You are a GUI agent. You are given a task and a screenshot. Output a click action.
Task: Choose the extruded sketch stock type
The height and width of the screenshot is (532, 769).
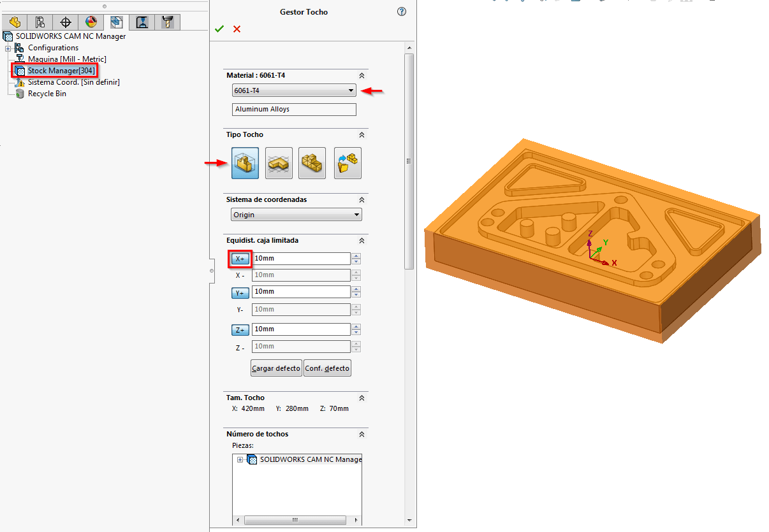click(279, 163)
